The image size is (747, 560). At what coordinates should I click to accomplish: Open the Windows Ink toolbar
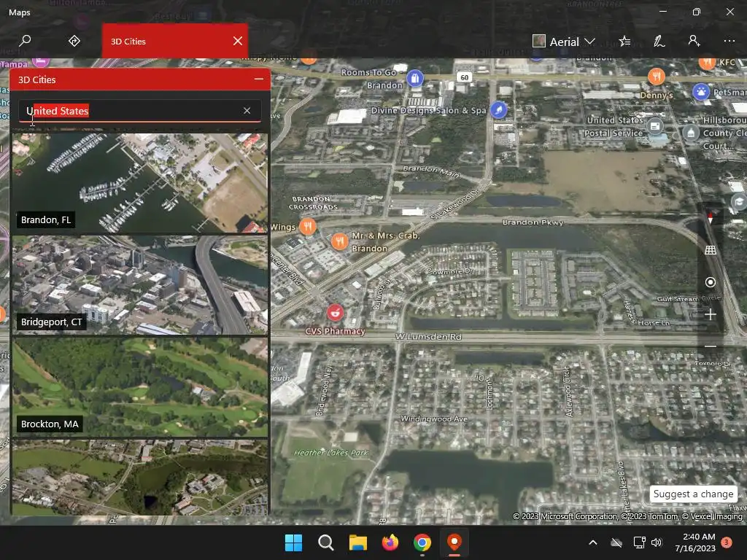tap(659, 42)
